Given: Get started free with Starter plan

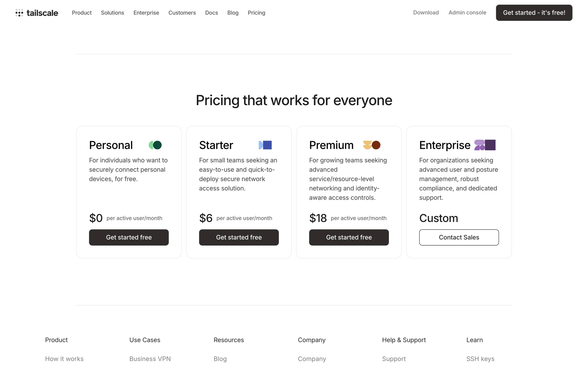Looking at the screenshot, I should 239,237.
